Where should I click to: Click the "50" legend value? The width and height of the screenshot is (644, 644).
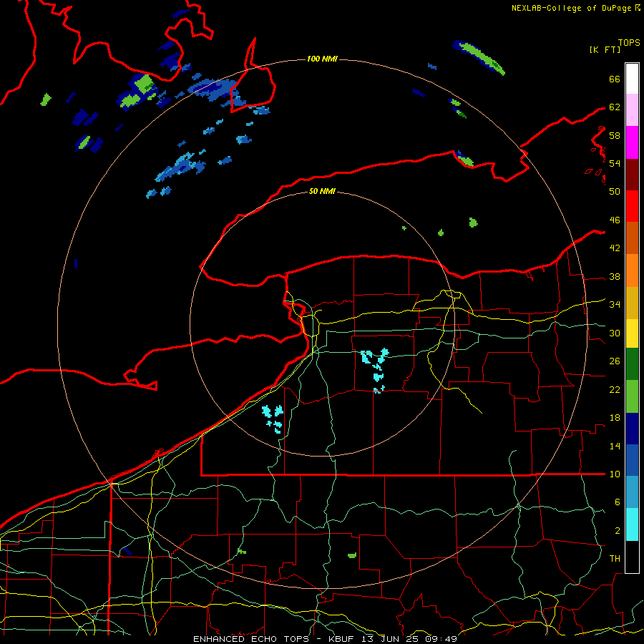click(x=615, y=192)
